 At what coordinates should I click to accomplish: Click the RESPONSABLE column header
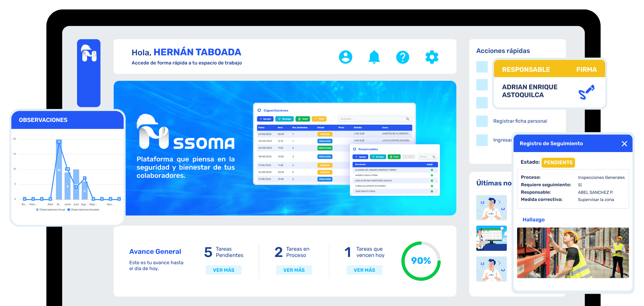pyautogui.click(x=526, y=70)
